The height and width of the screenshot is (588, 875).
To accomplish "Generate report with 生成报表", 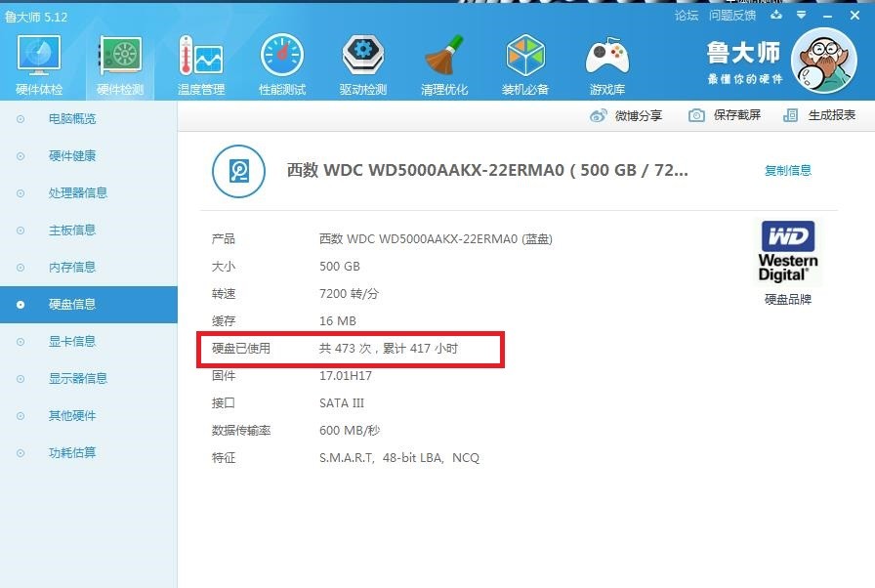I will (x=819, y=115).
